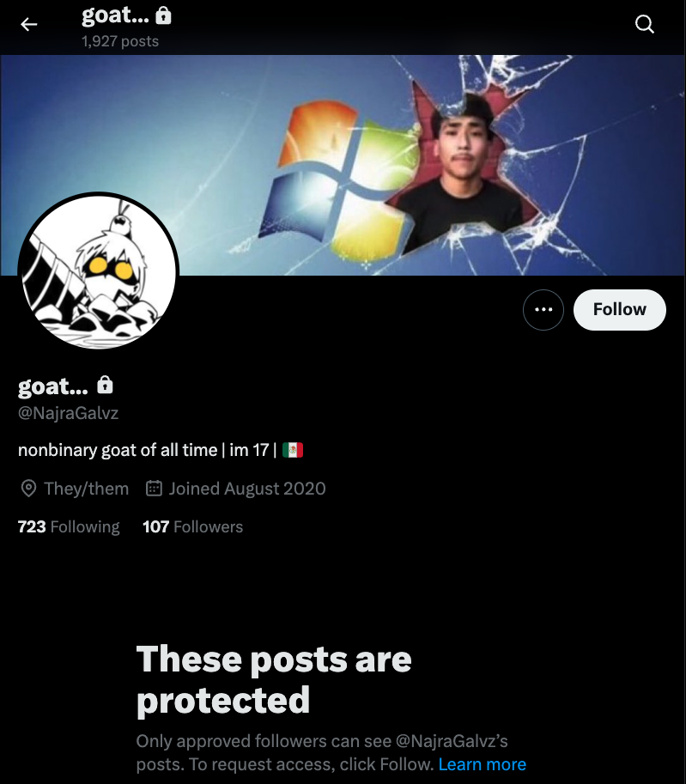Screen dimensions: 686x784
Task: Open the three-dot more options button
Action: click(543, 309)
